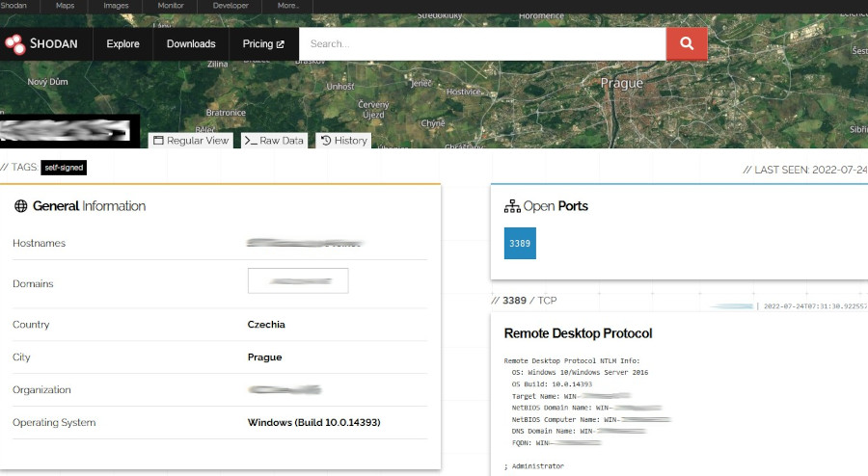The image size is (868, 476).
Task: Go to the Explore page
Action: pyautogui.click(x=122, y=43)
